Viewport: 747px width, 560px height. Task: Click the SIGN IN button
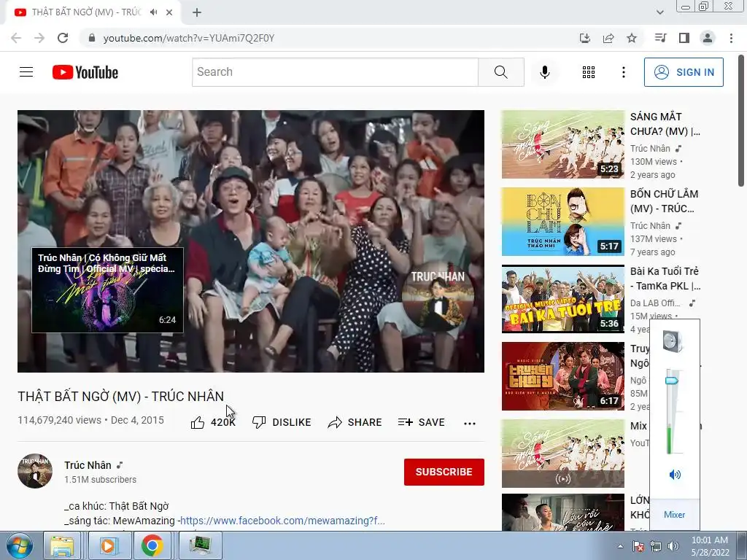[684, 72]
